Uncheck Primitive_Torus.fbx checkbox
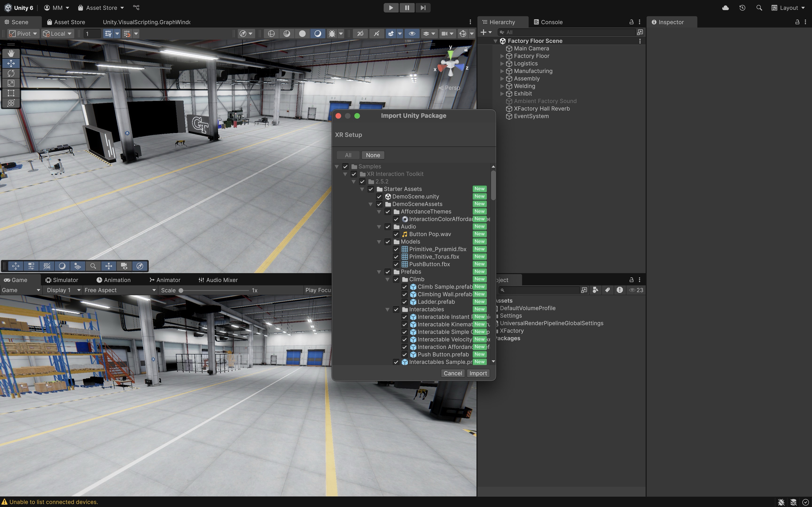 (396, 257)
